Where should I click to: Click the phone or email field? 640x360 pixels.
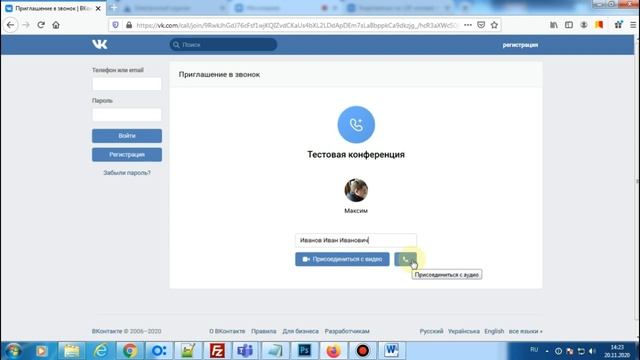pos(127,84)
